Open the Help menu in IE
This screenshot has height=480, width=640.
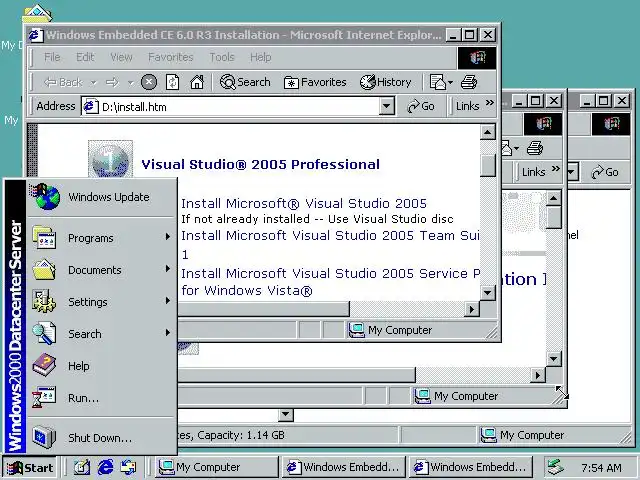click(261, 57)
